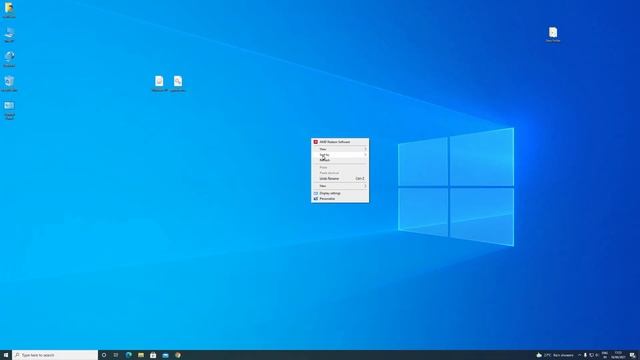Viewport: 640px width, 360px height.
Task: Open Task View on the taskbar
Action: tap(116, 355)
